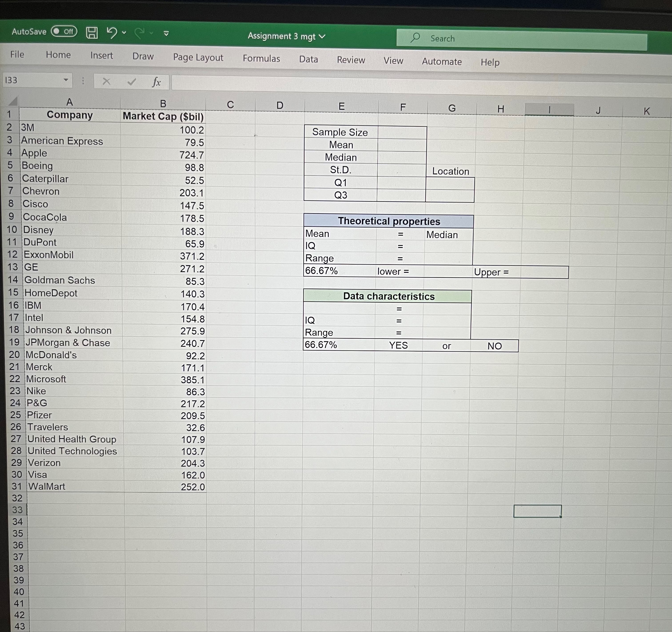Select column header B
This screenshot has height=632, width=672.
click(163, 103)
